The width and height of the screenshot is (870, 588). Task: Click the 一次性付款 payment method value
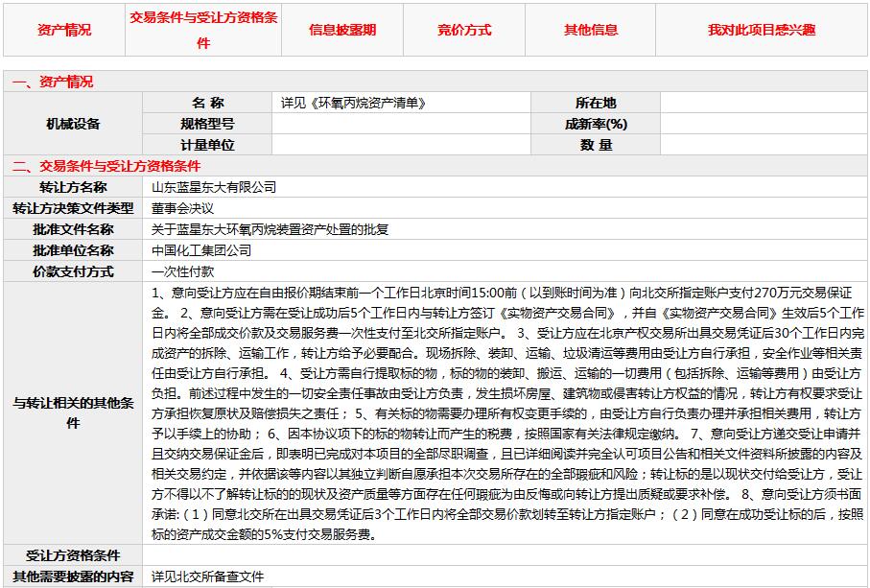[182, 271]
